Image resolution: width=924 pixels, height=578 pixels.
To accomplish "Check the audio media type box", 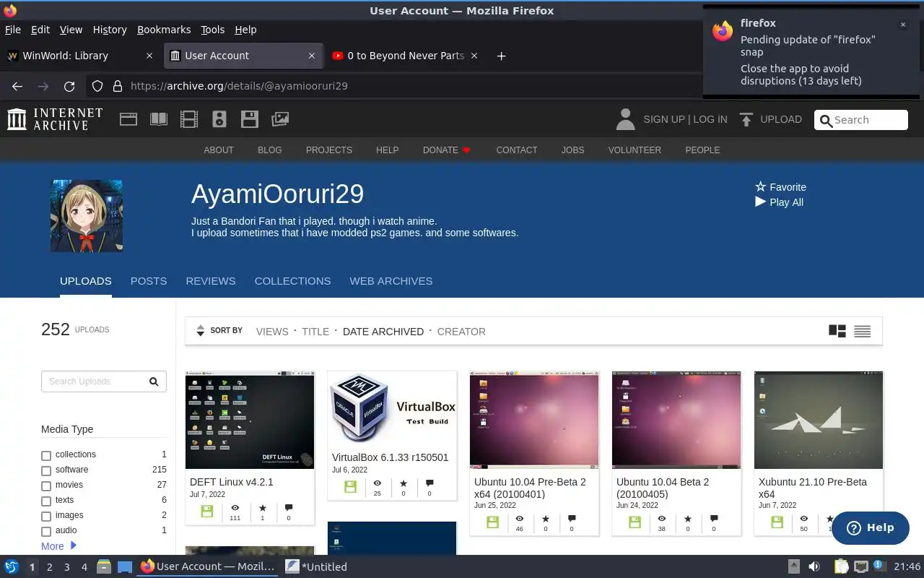I will [x=46, y=531].
